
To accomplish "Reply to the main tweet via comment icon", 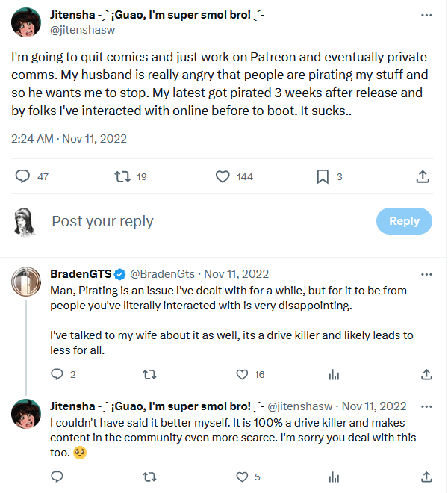I will (x=22, y=176).
